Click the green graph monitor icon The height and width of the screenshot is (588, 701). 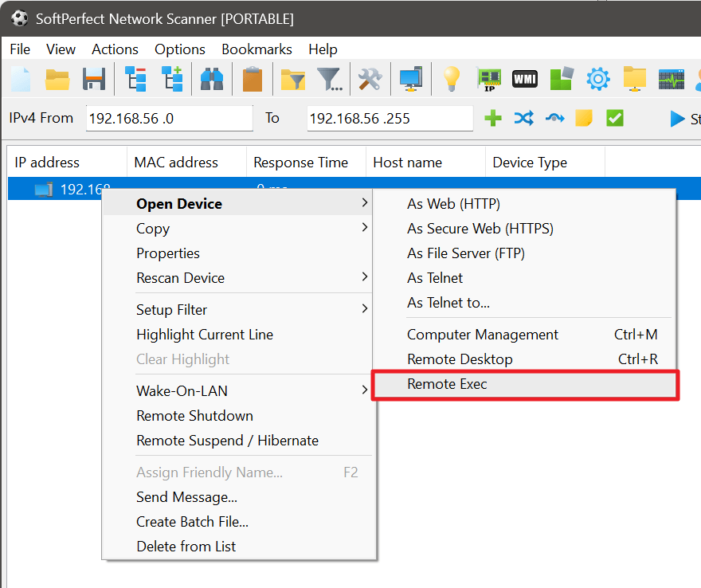pos(671,80)
